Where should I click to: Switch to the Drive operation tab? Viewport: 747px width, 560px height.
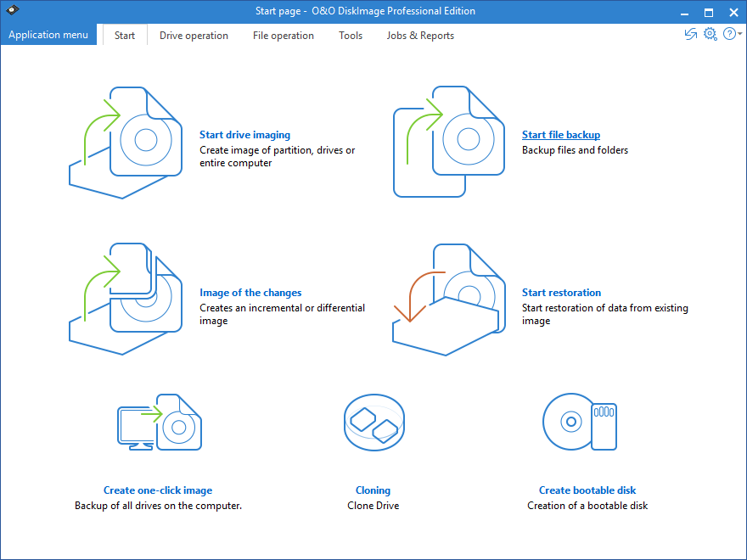[194, 35]
